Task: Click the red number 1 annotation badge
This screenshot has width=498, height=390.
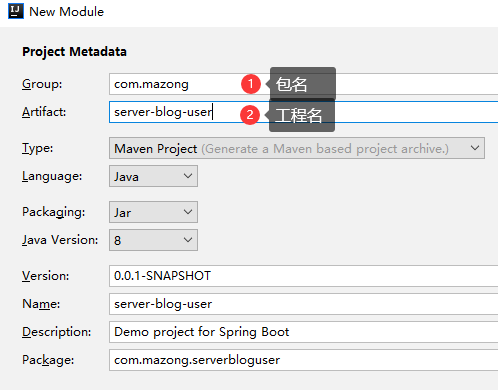Action: point(251,84)
